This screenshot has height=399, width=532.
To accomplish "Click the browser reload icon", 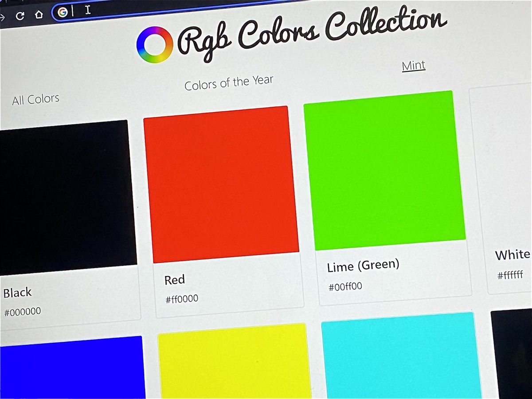I will pyautogui.click(x=20, y=16).
